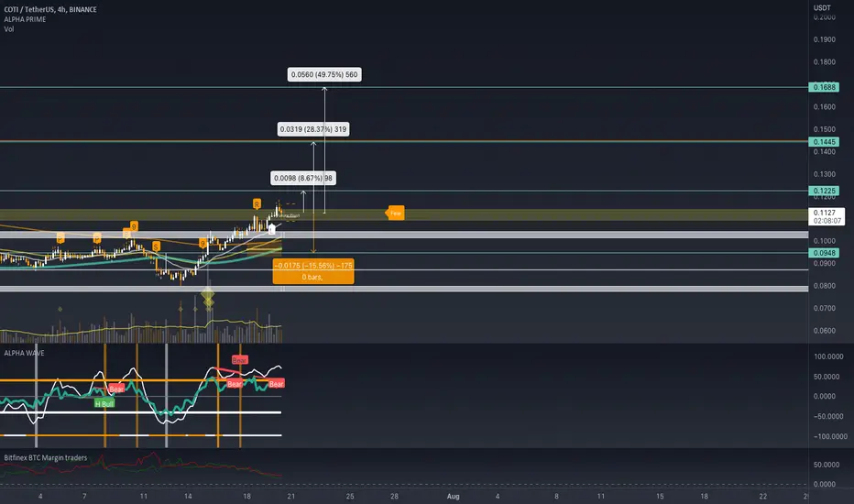Click 0.0800 on the price scale
This screenshot has height=504, width=854.
824,286
